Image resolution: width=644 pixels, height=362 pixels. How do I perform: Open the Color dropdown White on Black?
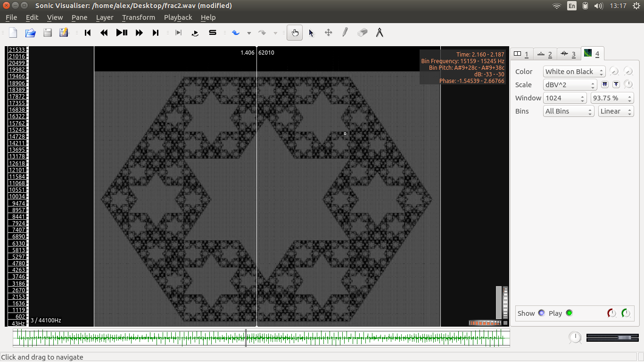(574, 72)
